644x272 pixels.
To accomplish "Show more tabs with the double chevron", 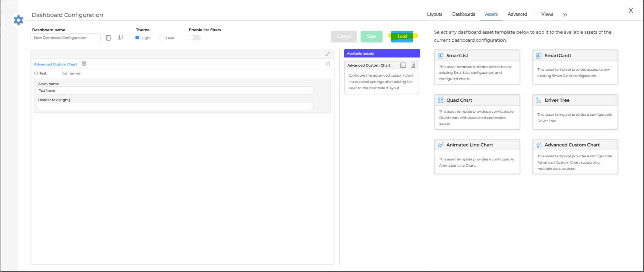I will (x=565, y=15).
